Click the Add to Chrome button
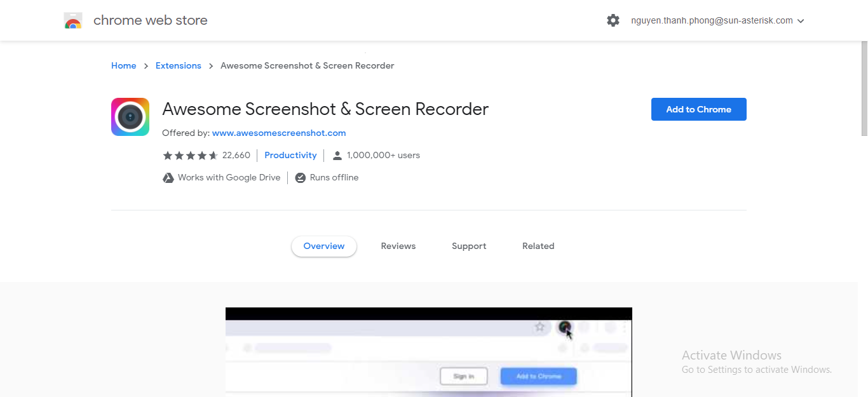Screen dimensions: 868x397 pyautogui.click(x=699, y=109)
